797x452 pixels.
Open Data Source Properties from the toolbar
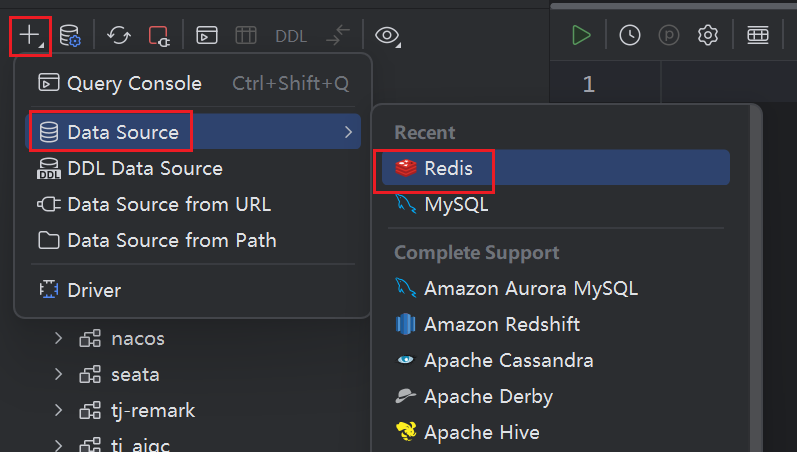pyautogui.click(x=70, y=36)
